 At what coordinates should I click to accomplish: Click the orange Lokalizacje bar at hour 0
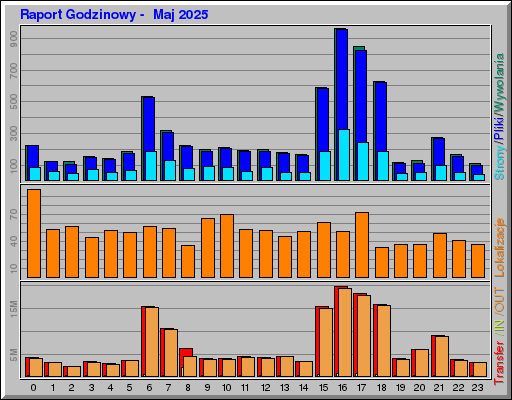34,233
